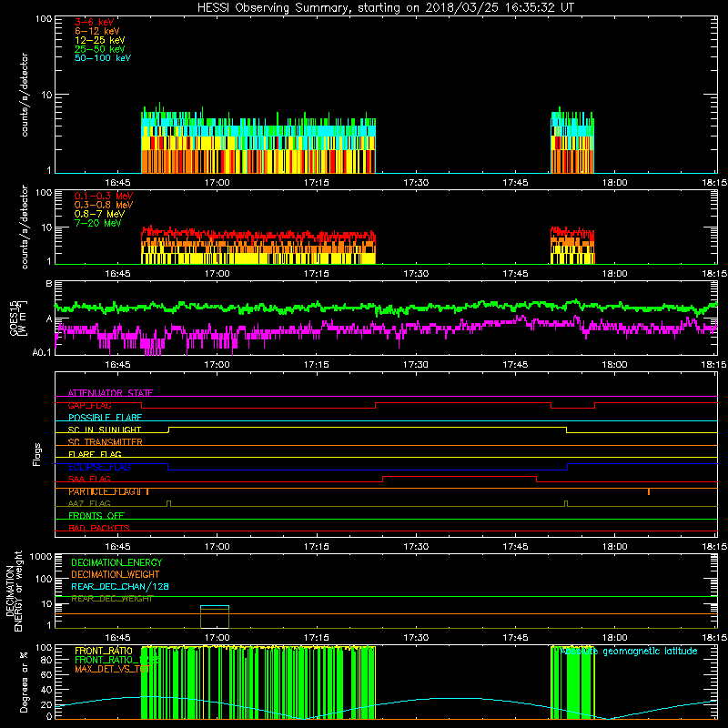Screen dimensions: 728x728
Task: Click the late orange PARTICLE_FLAG spike
Action: click(649, 491)
